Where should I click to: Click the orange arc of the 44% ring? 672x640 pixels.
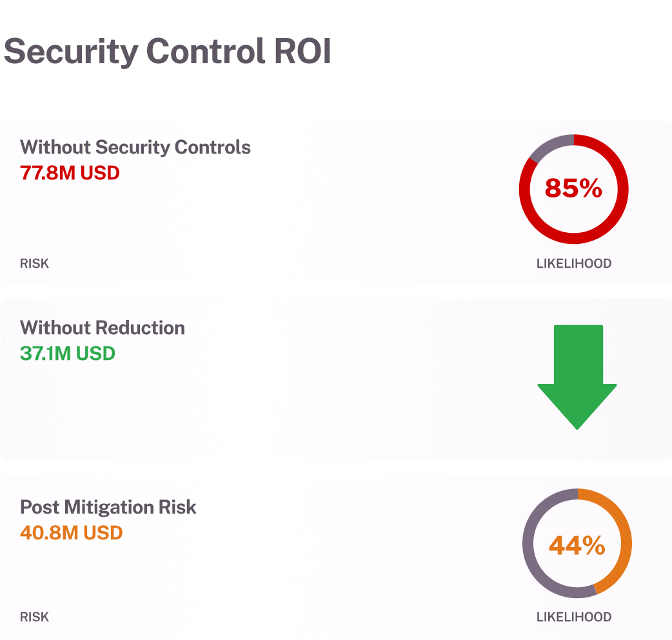pos(626,543)
